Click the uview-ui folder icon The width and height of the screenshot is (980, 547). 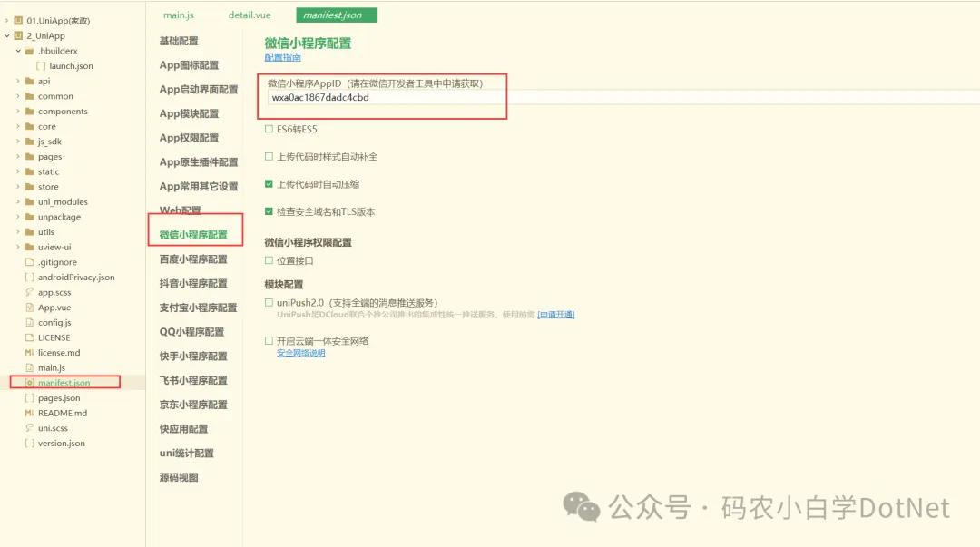(x=29, y=247)
